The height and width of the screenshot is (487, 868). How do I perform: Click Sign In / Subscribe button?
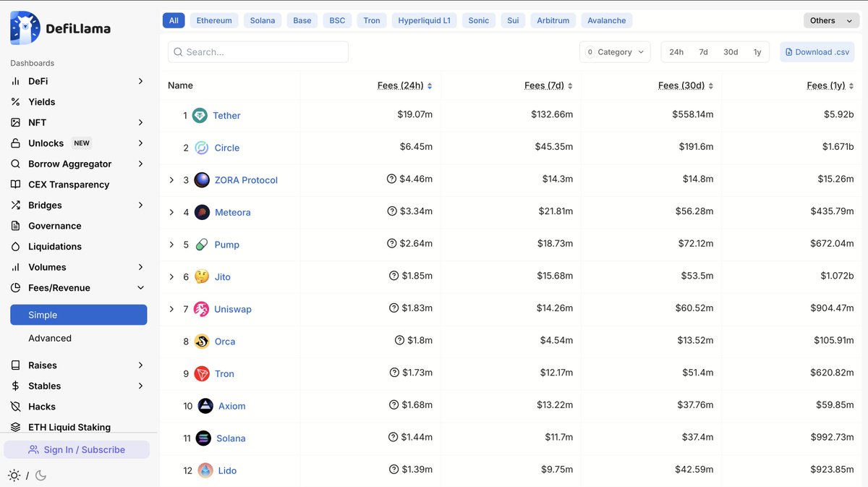[x=77, y=449]
